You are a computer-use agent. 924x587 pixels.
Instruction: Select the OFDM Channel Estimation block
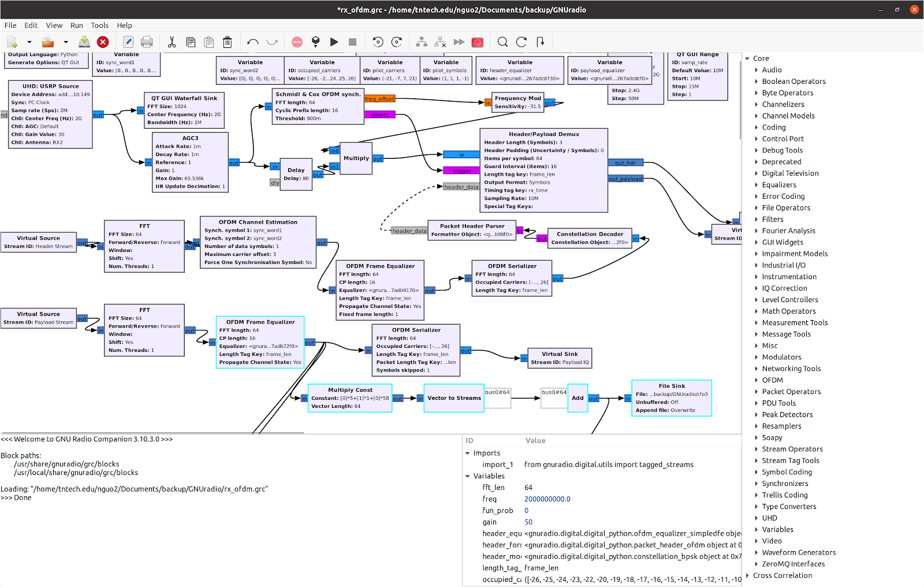(x=258, y=243)
